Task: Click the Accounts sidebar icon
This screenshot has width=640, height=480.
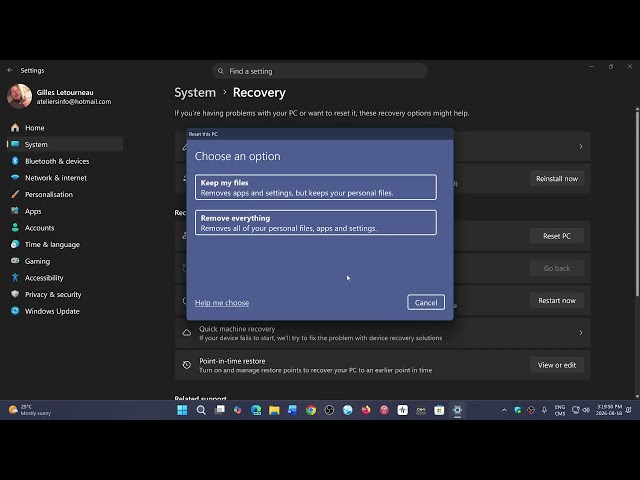Action: tap(15, 227)
